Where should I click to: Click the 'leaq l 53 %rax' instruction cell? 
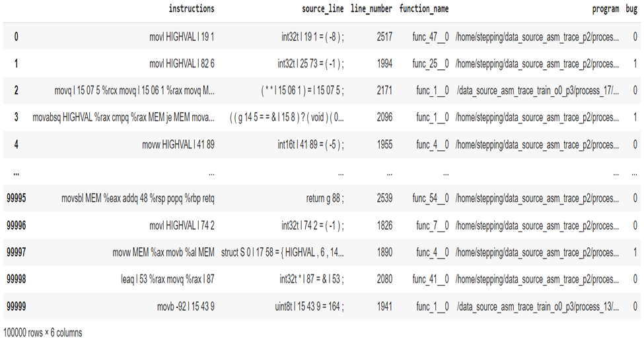168,280
